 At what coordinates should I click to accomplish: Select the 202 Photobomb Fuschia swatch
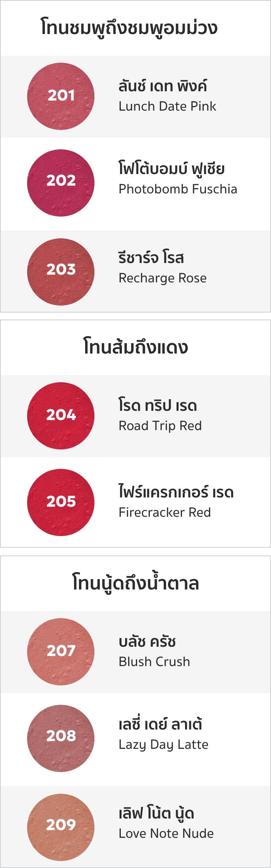[x=61, y=183]
